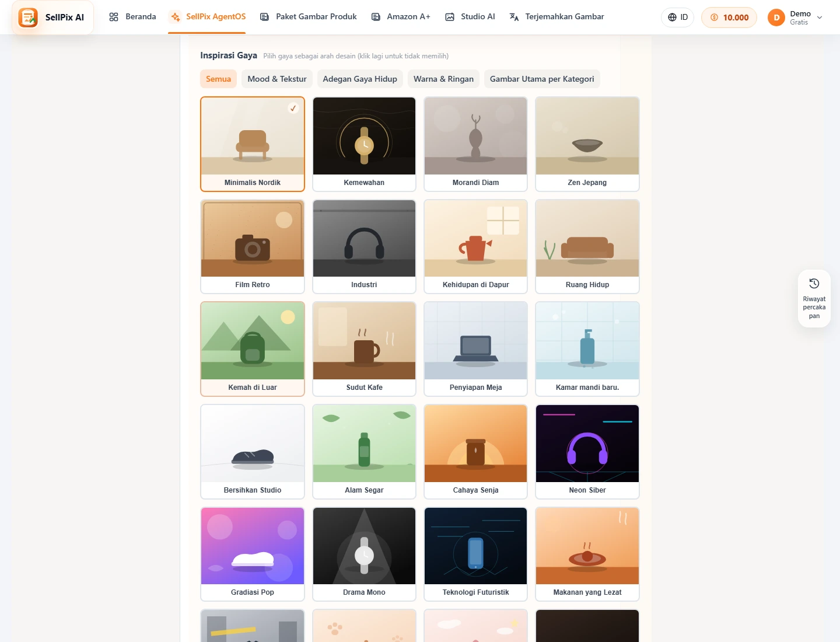
Task: Choose the Industri headphone style card
Action: (364, 246)
